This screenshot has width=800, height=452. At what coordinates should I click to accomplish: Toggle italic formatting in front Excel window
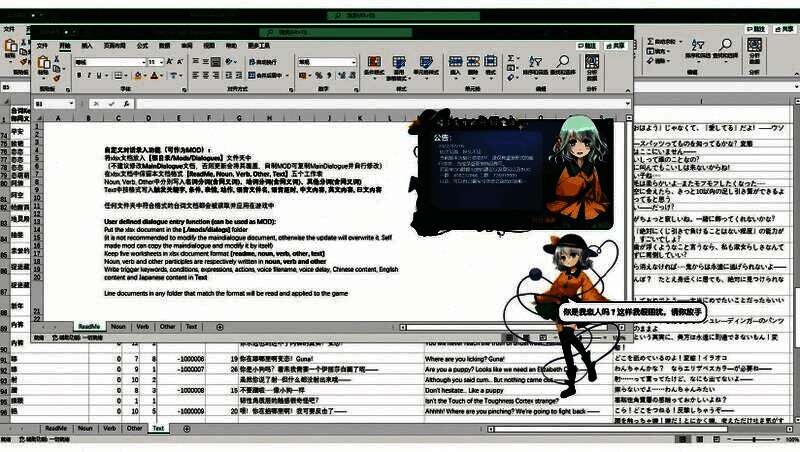point(90,75)
